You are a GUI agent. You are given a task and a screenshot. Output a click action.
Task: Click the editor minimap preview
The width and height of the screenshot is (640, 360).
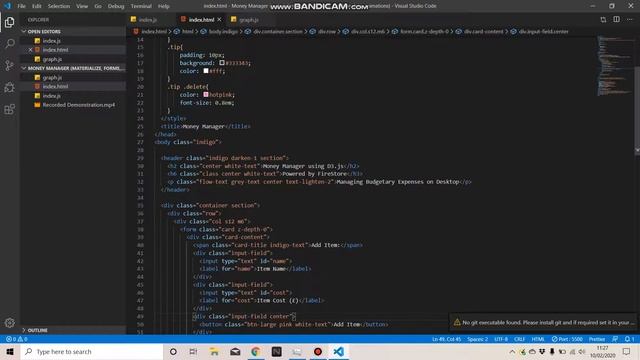click(x=615, y=65)
